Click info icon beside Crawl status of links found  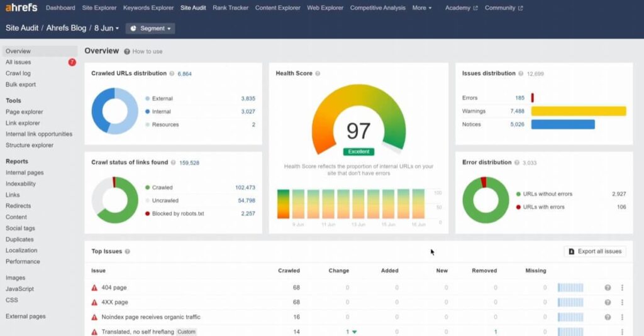click(174, 163)
